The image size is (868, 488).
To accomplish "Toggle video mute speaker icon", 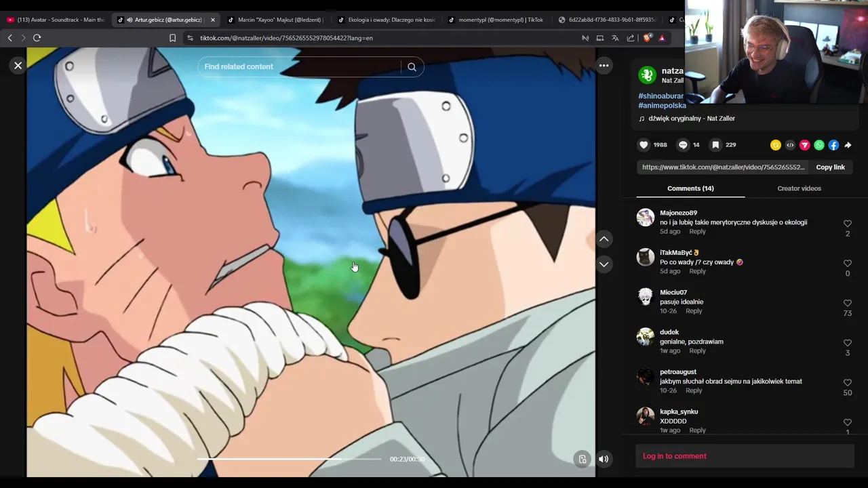I will pyautogui.click(x=604, y=459).
